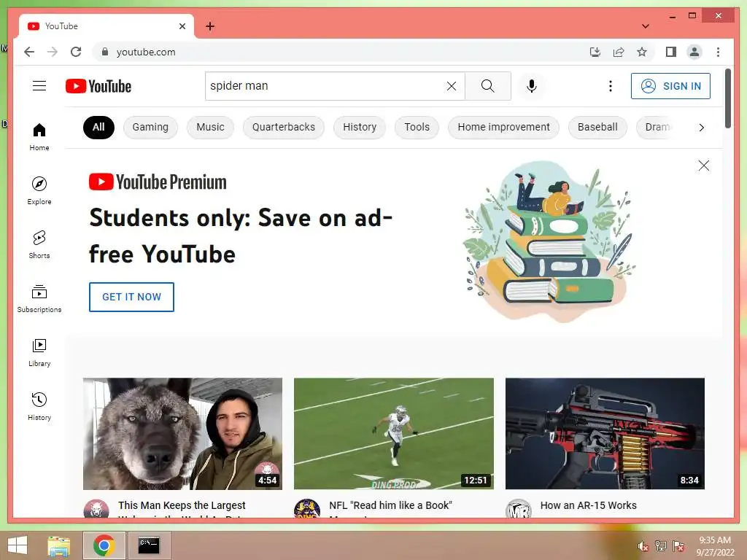The height and width of the screenshot is (560, 747).
Task: Click the page vertical scrollbar
Action: 727,98
